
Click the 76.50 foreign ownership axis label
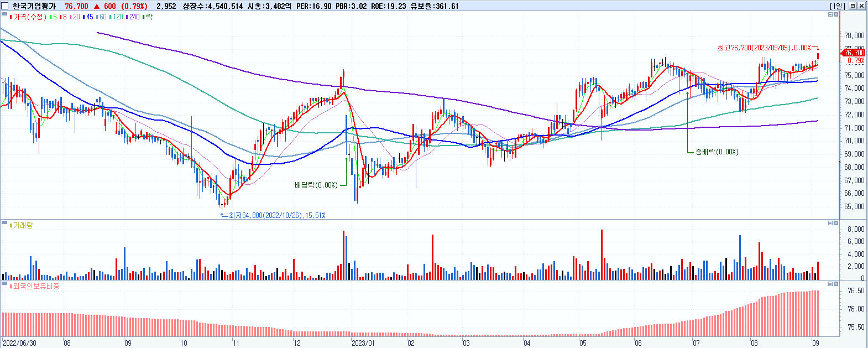tap(856, 291)
